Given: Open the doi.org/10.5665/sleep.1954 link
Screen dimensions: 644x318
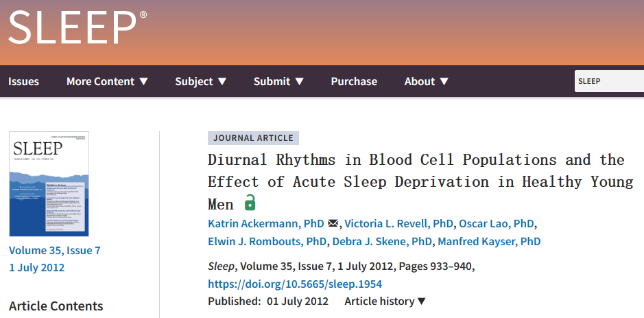Looking at the screenshot, I should [295, 284].
